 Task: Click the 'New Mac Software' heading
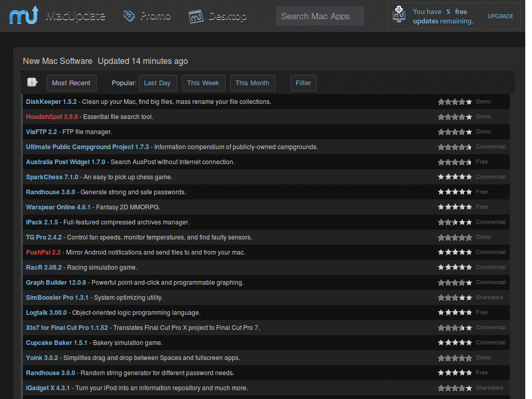(57, 61)
